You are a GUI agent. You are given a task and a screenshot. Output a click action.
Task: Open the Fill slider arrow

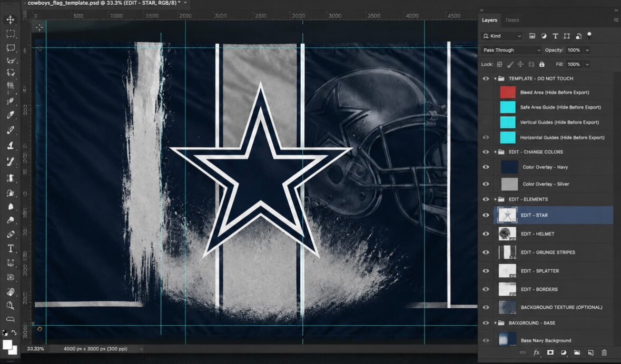point(587,64)
